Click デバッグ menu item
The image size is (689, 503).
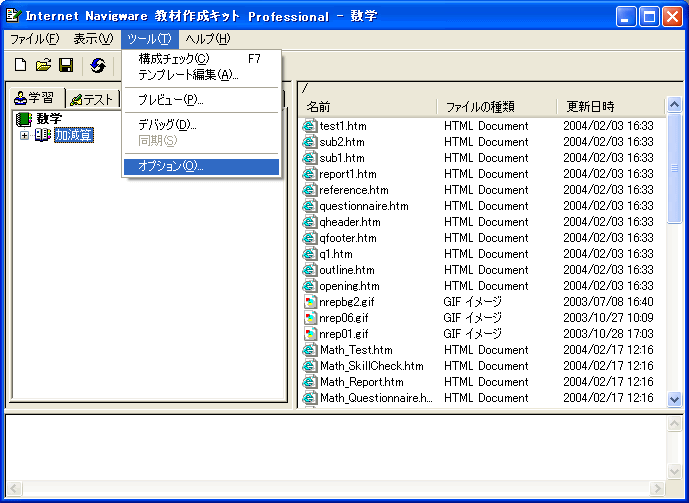pos(166,125)
